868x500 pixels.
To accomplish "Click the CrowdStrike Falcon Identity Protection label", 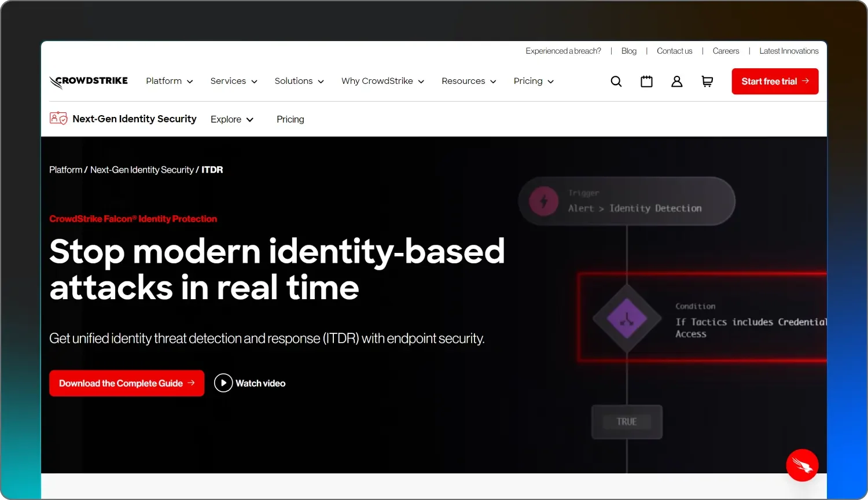I will pos(133,219).
